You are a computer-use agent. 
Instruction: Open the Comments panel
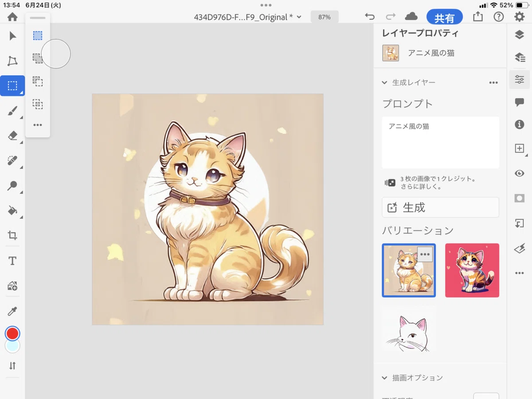(x=520, y=102)
